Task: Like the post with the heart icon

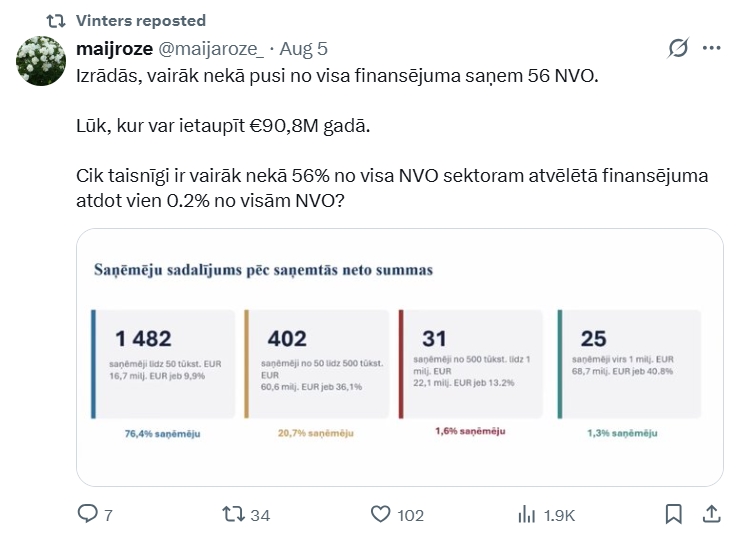Action: [x=380, y=514]
